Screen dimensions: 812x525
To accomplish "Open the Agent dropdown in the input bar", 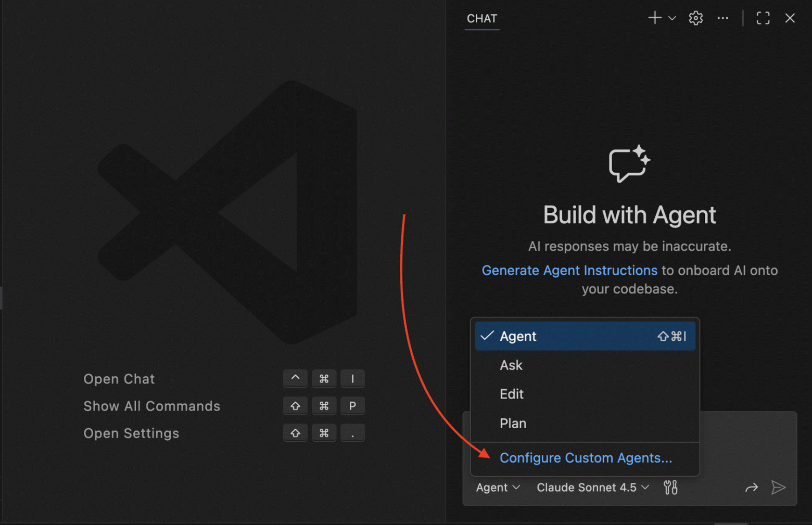I will pos(497,488).
